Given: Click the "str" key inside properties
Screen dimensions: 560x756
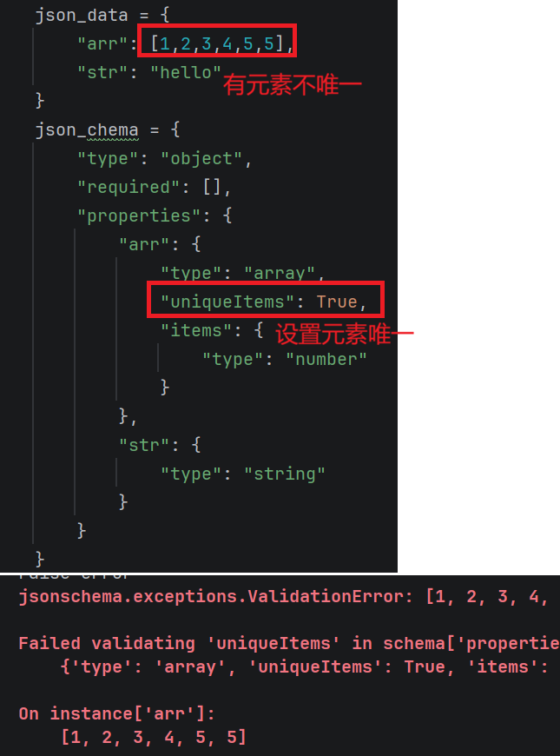Looking at the screenshot, I should (144, 445).
